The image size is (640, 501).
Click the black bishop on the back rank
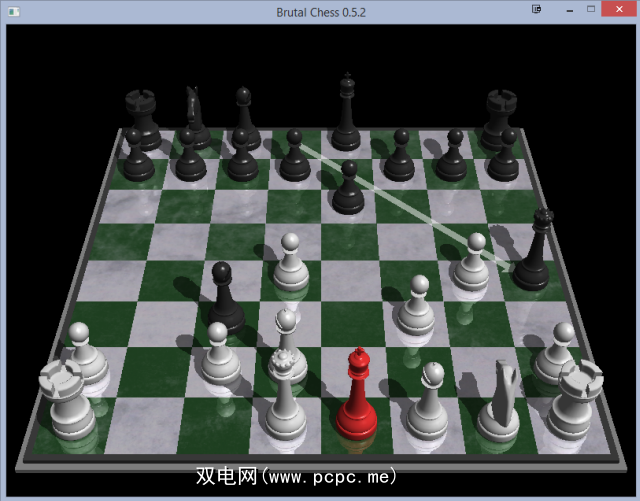pyautogui.click(x=246, y=118)
